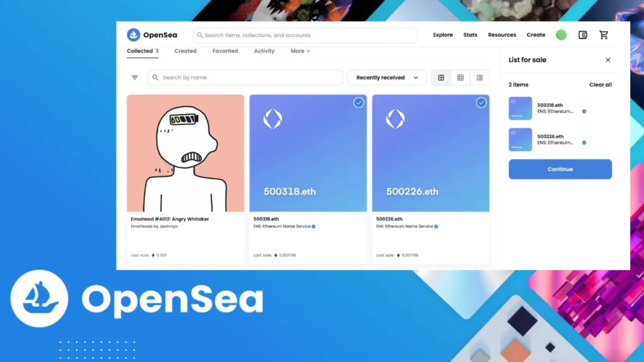
Task: Switch to small grid view
Action: 460,78
